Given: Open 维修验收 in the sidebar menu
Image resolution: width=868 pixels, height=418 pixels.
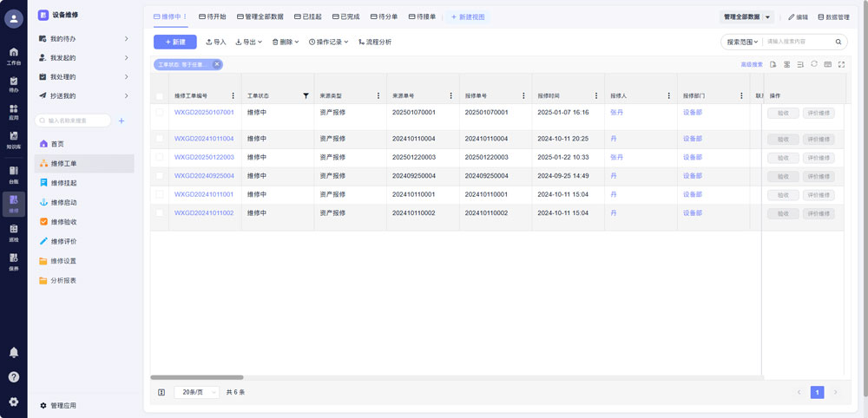Looking at the screenshot, I should tap(63, 222).
